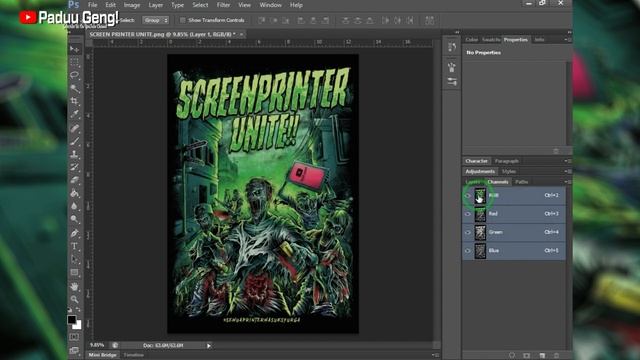Open the Filter menu
640x360 pixels.
point(223,5)
